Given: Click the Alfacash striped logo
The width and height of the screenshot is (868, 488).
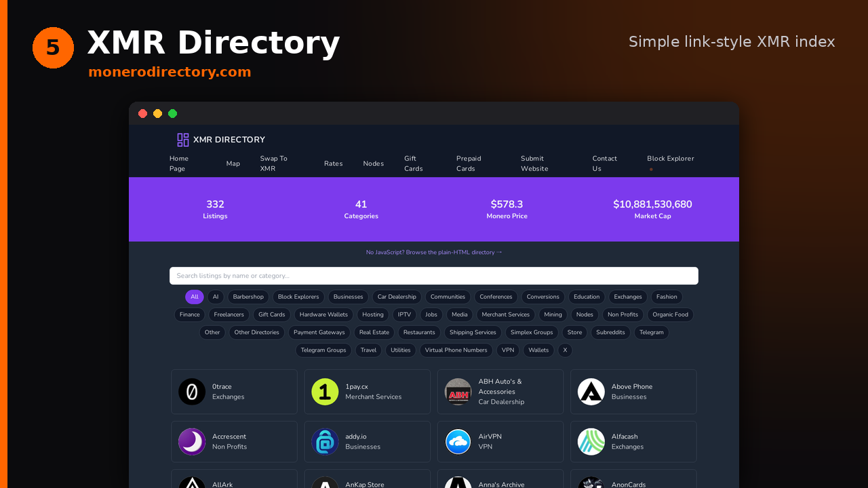Looking at the screenshot, I should pos(591,442).
